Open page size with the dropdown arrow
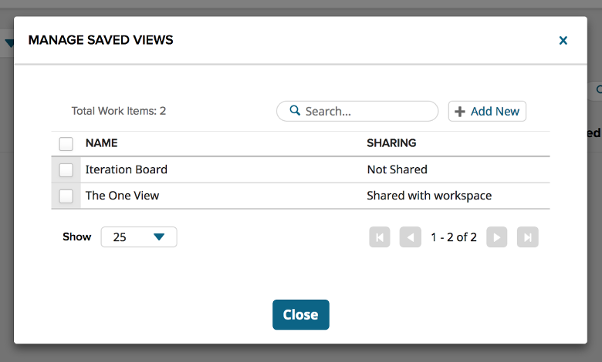 click(159, 237)
